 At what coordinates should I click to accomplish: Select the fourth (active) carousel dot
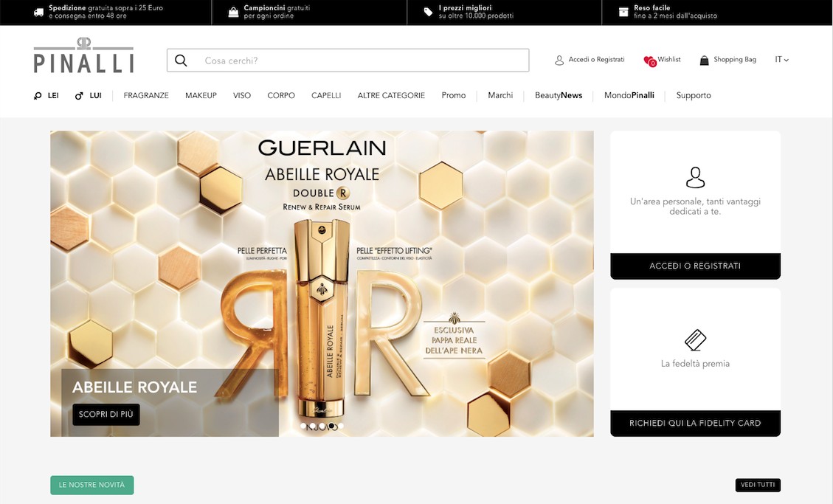coord(331,426)
